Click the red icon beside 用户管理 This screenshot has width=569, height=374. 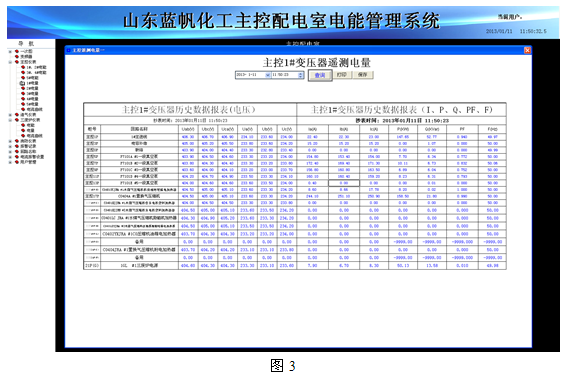pos(17,162)
